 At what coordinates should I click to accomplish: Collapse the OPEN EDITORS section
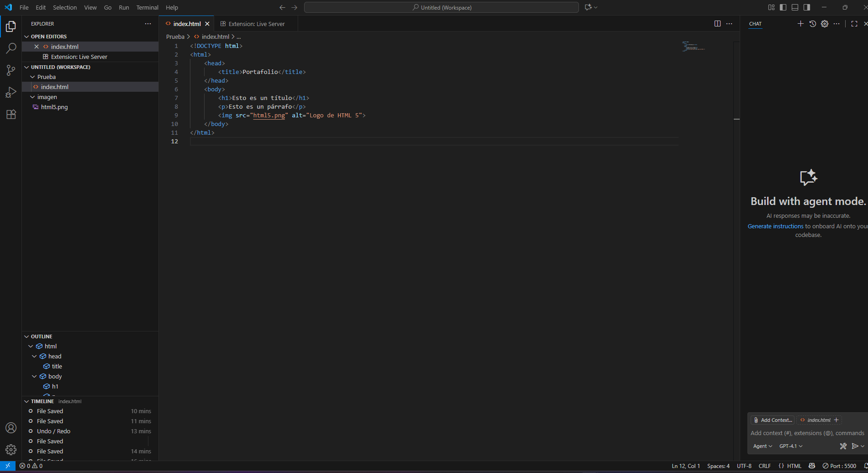point(26,37)
